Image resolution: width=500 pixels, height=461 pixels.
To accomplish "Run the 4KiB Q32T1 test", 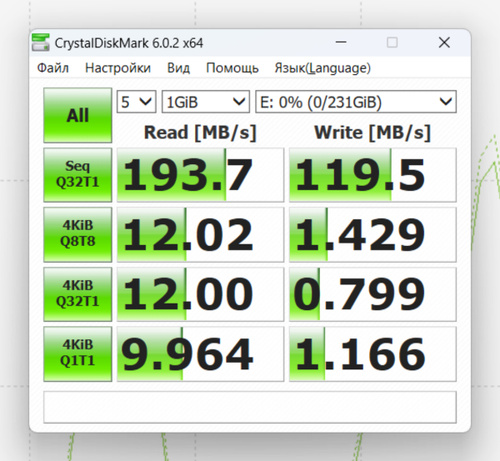I will 78,294.
